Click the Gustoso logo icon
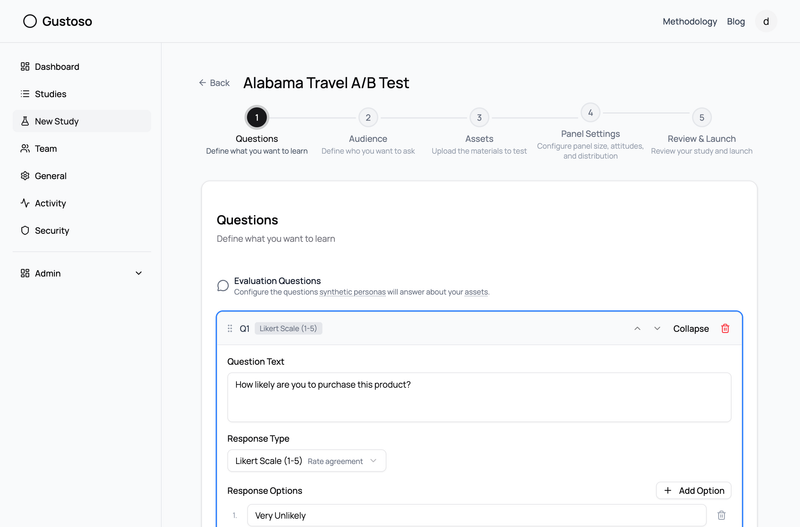Image resolution: width=800 pixels, height=527 pixels. pos(30,21)
